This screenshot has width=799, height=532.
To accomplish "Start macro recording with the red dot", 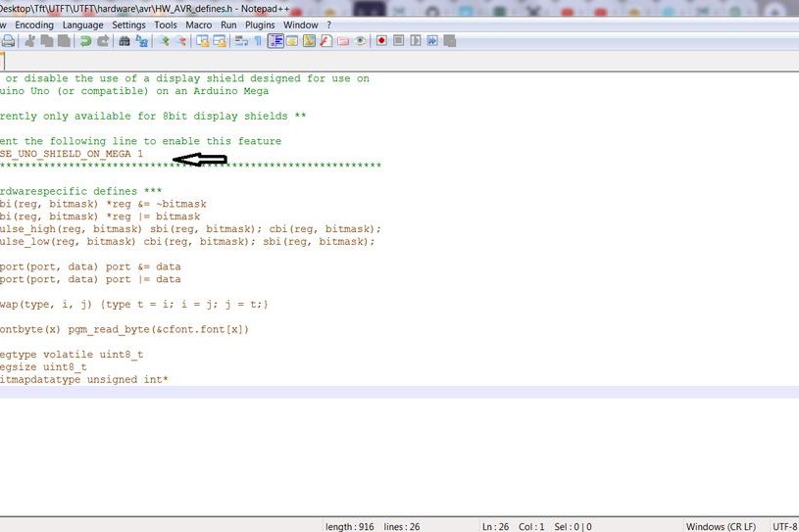I will point(381,41).
